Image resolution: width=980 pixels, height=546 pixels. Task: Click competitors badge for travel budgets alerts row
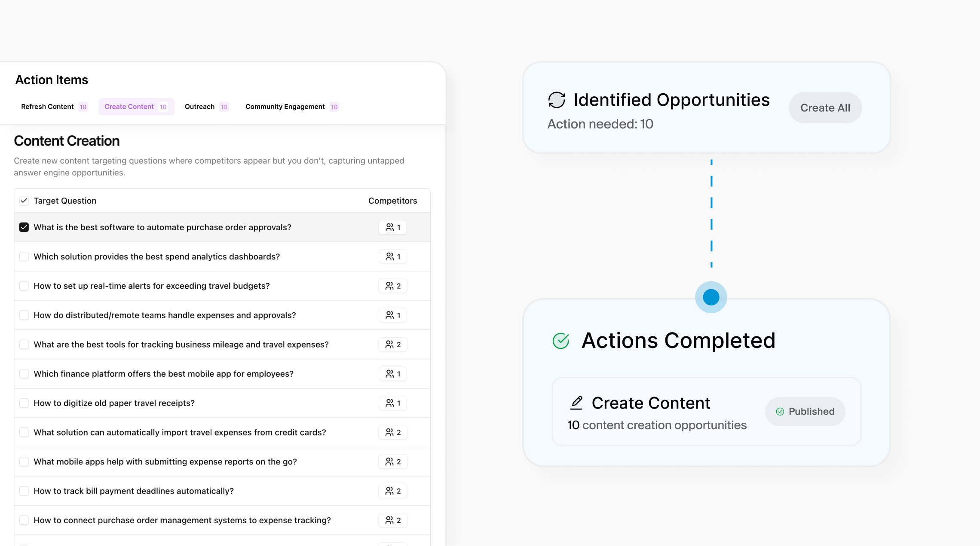tap(393, 286)
